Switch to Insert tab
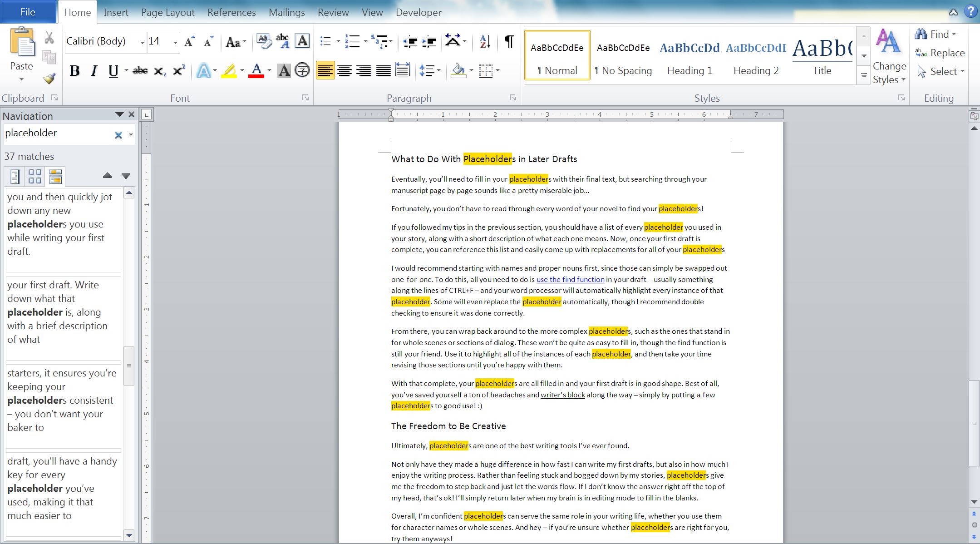This screenshot has width=980, height=544. pyautogui.click(x=116, y=12)
